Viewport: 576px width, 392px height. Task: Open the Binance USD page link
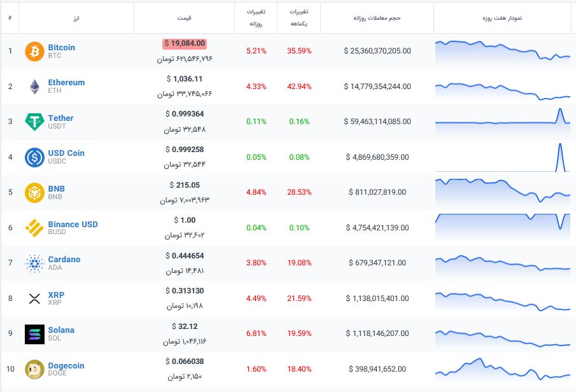pyautogui.click(x=73, y=224)
